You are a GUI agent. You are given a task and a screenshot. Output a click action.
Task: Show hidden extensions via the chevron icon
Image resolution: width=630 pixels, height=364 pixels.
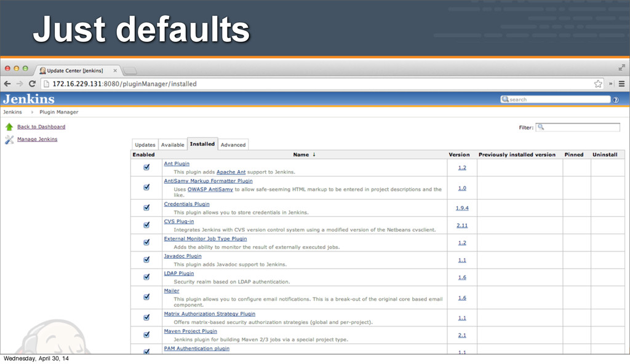pyautogui.click(x=611, y=84)
